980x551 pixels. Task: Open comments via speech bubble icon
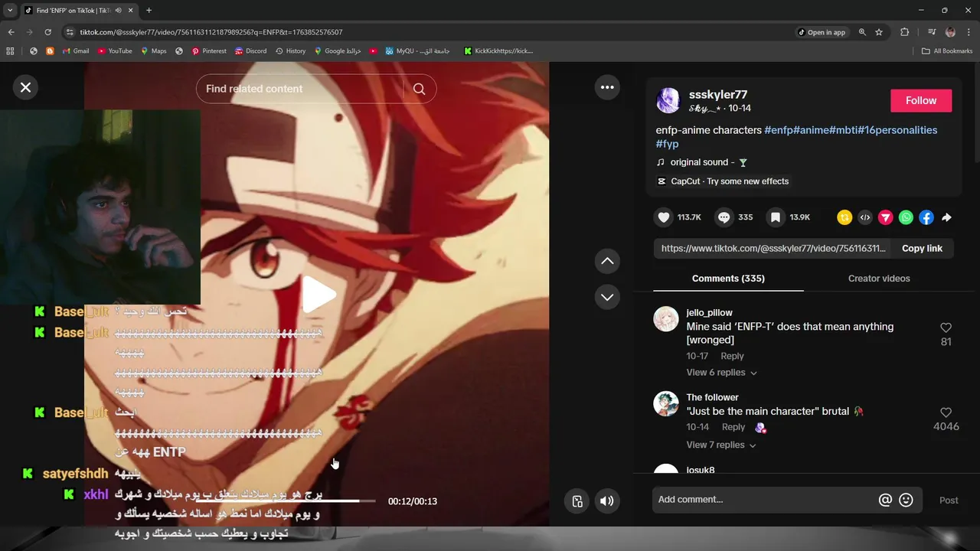pyautogui.click(x=724, y=217)
